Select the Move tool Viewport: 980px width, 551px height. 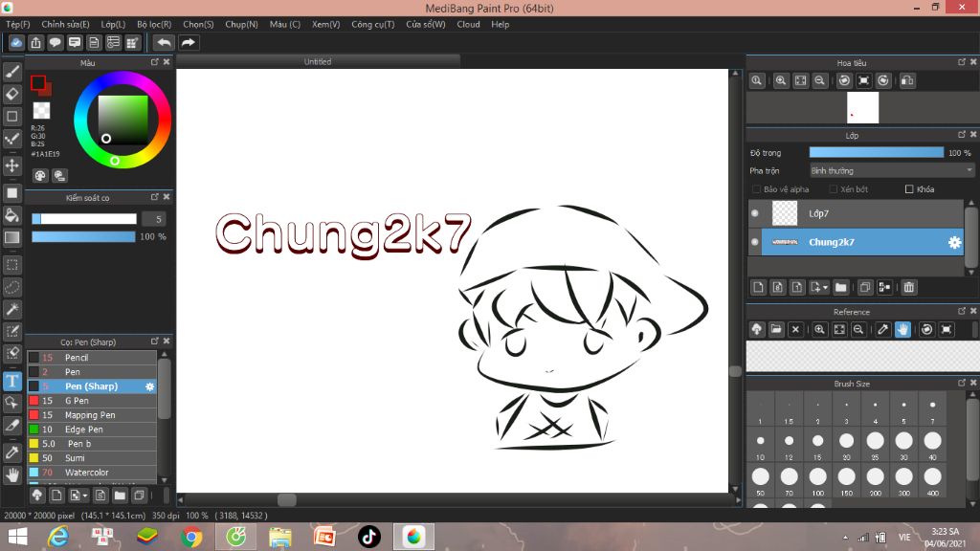point(11,165)
